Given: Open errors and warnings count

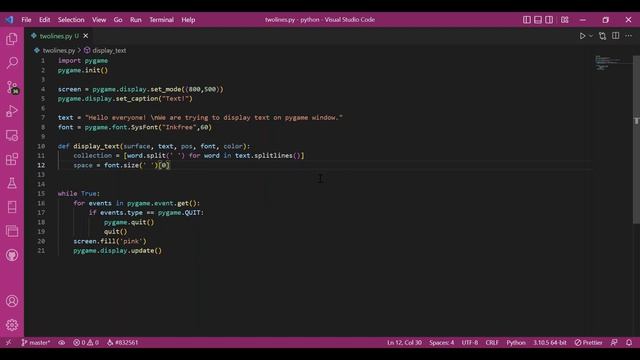Looking at the screenshot, I should [x=86, y=342].
